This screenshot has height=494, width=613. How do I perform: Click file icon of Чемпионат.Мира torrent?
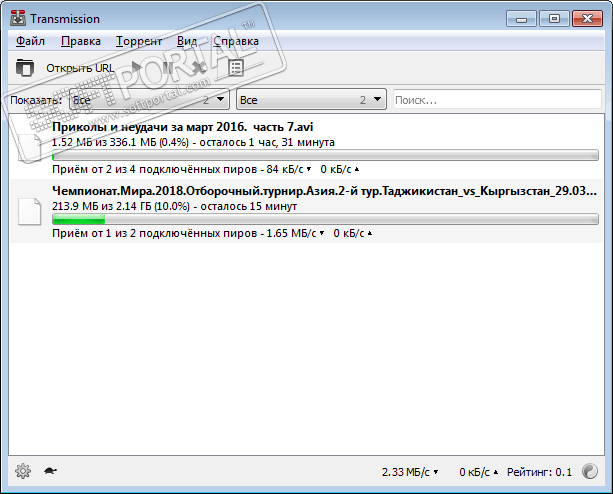30,211
